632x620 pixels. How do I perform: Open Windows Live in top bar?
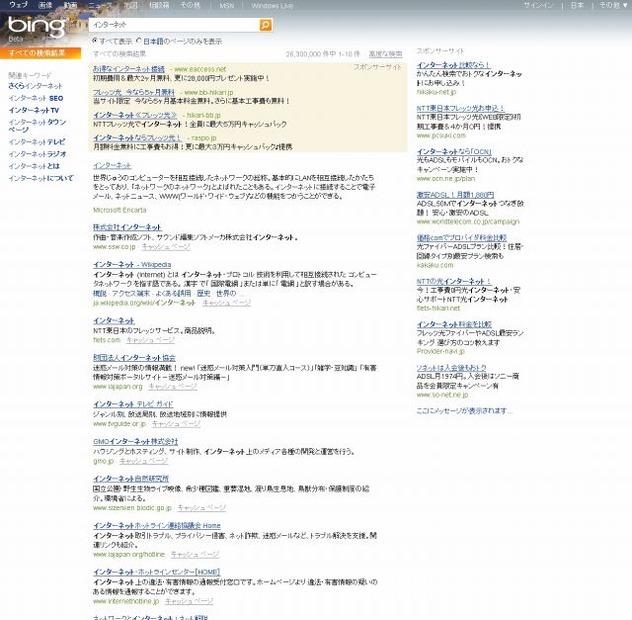tap(272, 6)
